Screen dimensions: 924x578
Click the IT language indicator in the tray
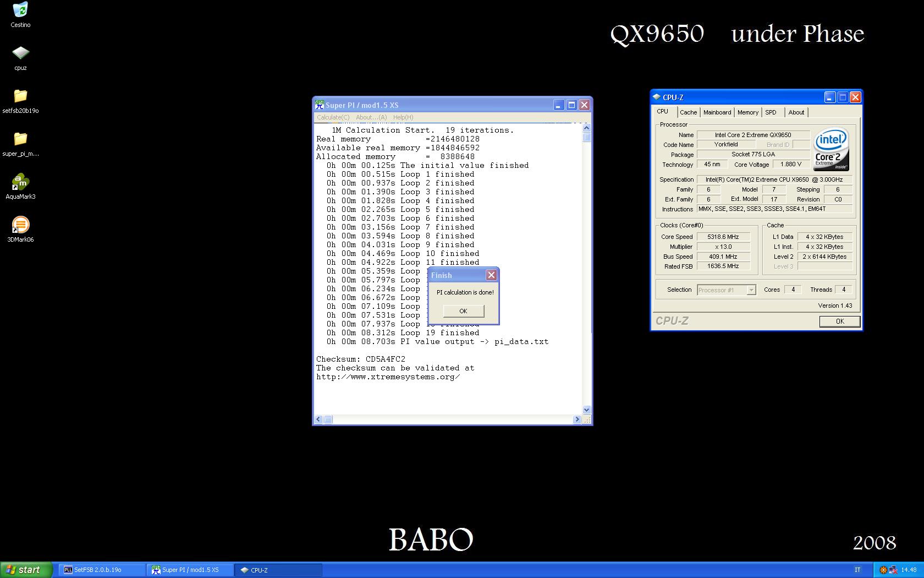click(857, 570)
